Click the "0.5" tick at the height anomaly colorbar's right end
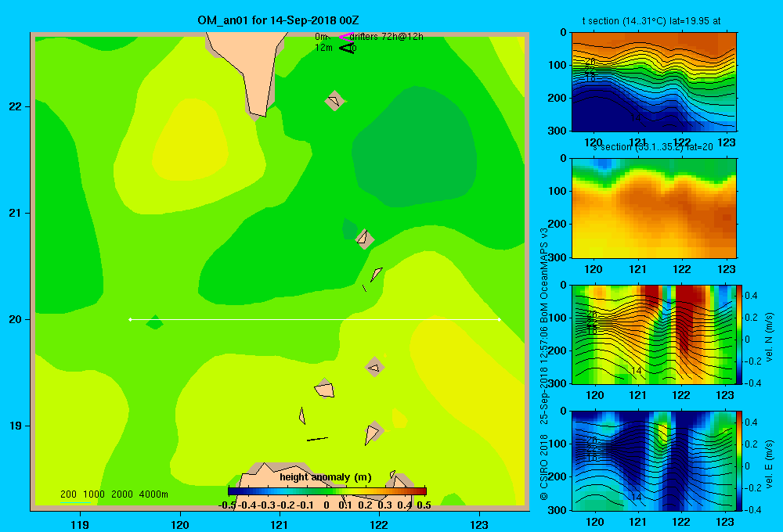This screenshot has height=532, width=783. pyautogui.click(x=424, y=505)
